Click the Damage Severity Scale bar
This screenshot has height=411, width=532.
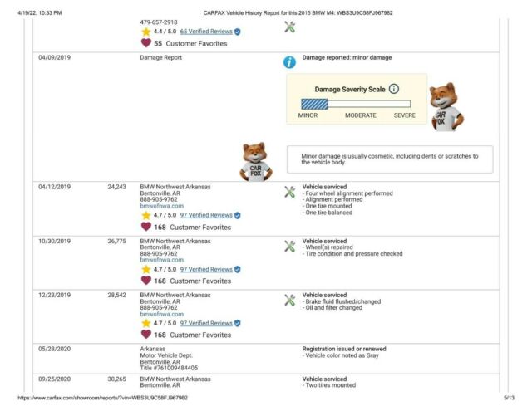(356, 104)
